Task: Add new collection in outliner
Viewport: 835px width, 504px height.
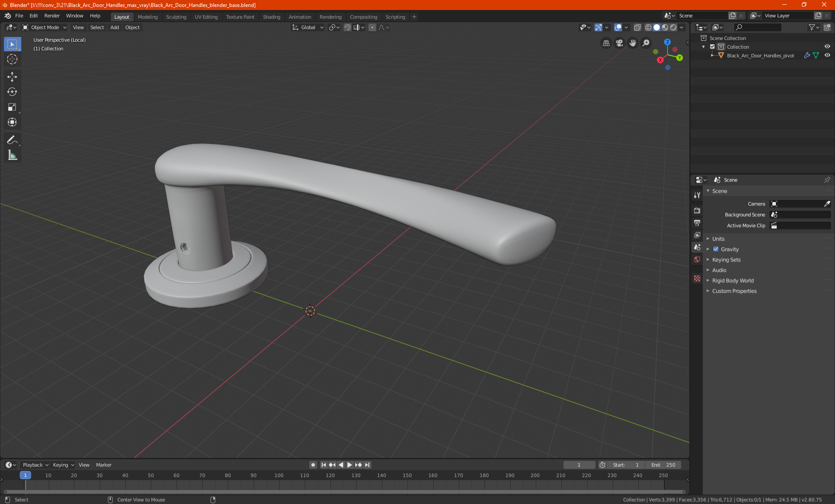Action: coord(827,27)
